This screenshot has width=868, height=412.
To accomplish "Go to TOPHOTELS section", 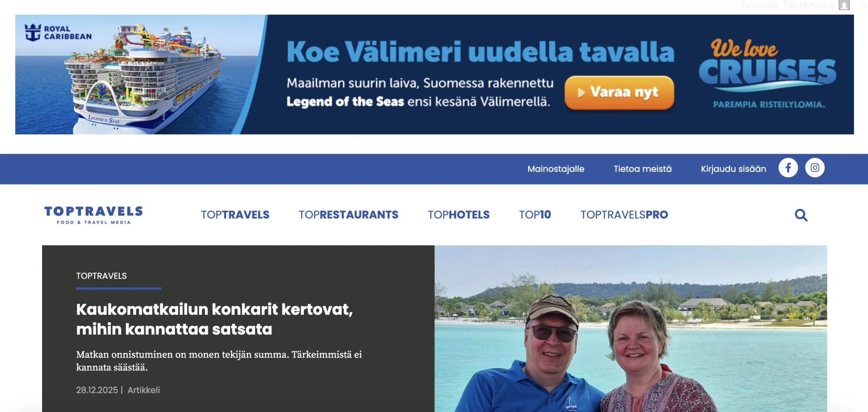I will pos(459,215).
